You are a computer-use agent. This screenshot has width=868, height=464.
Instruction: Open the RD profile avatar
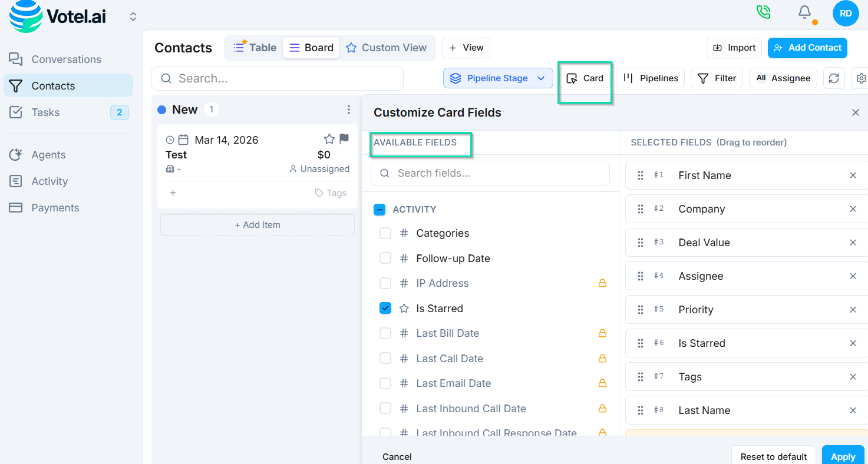coord(846,12)
